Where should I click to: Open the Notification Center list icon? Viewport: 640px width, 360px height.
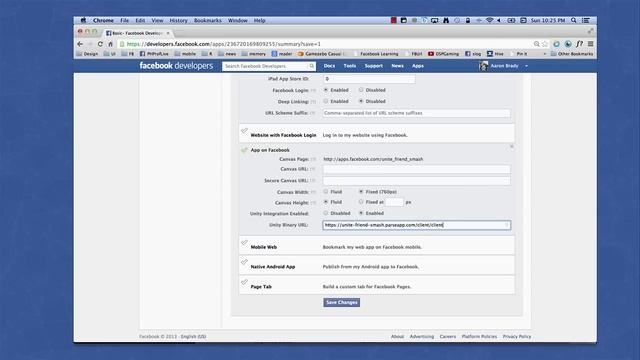point(586,20)
